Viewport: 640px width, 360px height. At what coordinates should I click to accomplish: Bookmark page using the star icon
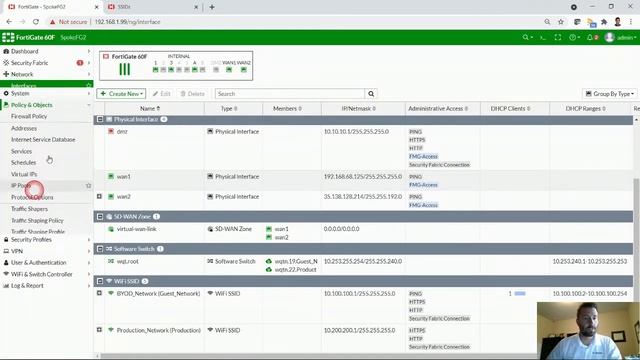561,22
